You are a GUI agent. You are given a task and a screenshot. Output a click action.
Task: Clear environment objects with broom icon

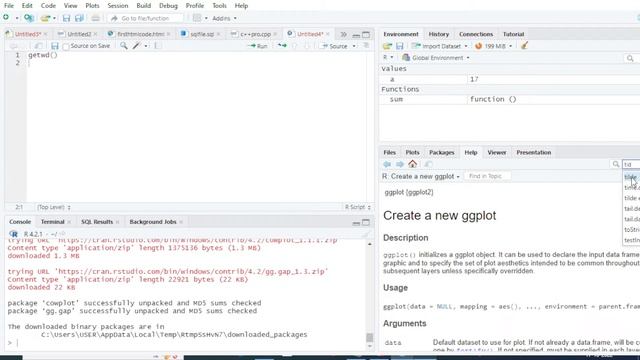[x=524, y=46]
